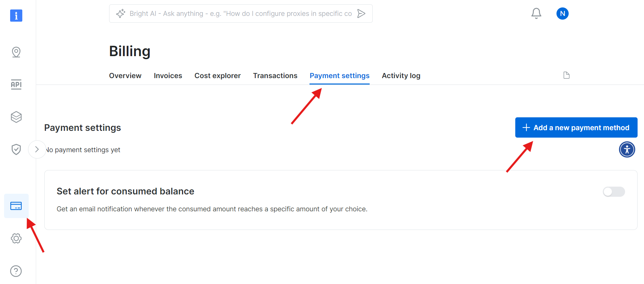Viewport: 644px width, 284px height.
Task: Click Add a new payment method
Action: (x=576, y=127)
